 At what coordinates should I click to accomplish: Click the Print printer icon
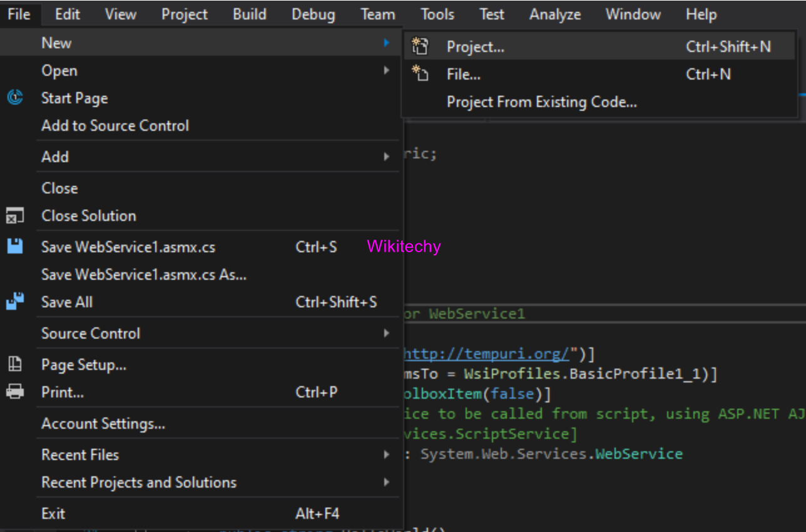pos(15,392)
